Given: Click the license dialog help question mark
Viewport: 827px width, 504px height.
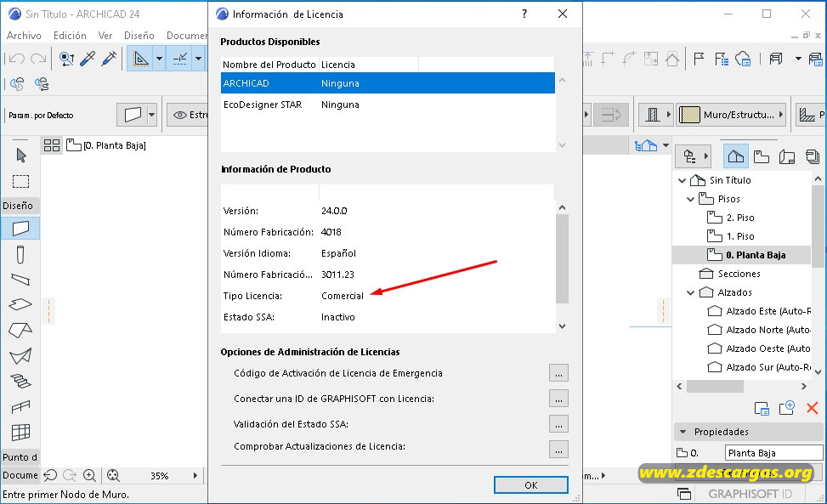Looking at the screenshot, I should (524, 14).
